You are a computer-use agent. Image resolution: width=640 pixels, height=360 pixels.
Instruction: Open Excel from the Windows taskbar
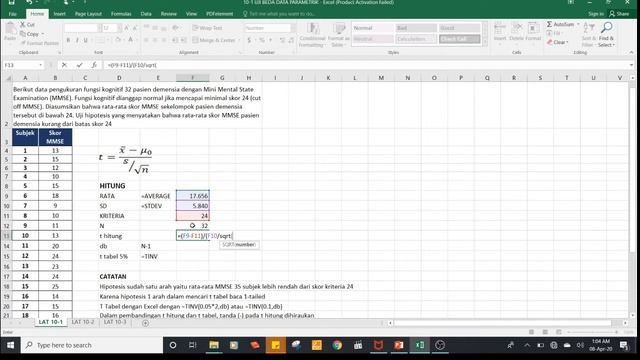[x=420, y=345]
